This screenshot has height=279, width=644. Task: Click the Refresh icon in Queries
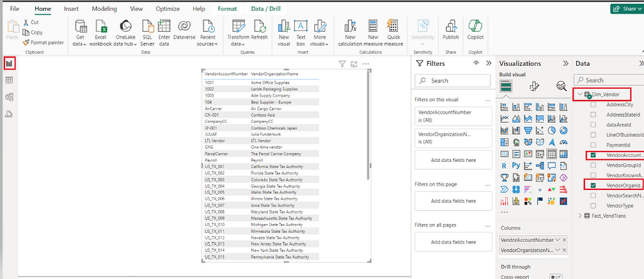click(x=259, y=26)
